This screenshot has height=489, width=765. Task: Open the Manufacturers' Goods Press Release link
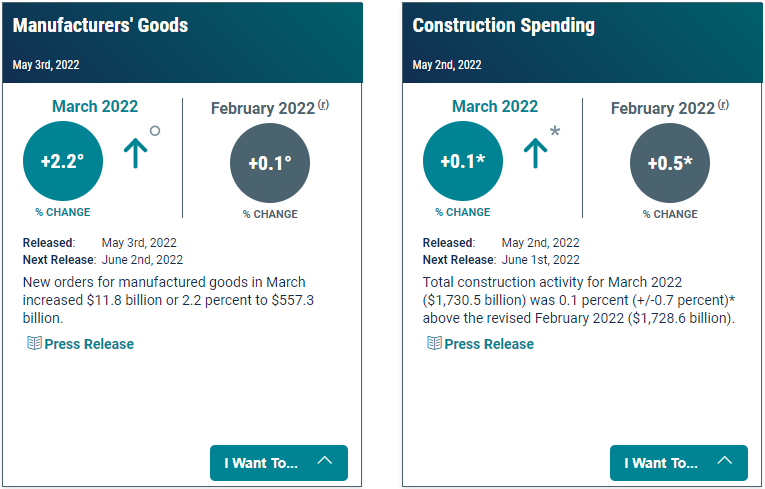[x=89, y=344]
